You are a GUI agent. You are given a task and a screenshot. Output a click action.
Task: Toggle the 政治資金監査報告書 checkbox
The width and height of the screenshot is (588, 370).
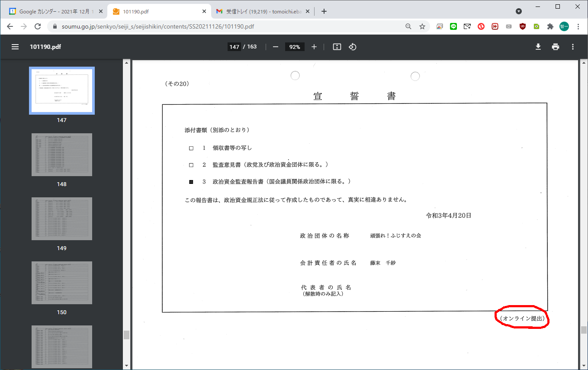click(191, 182)
